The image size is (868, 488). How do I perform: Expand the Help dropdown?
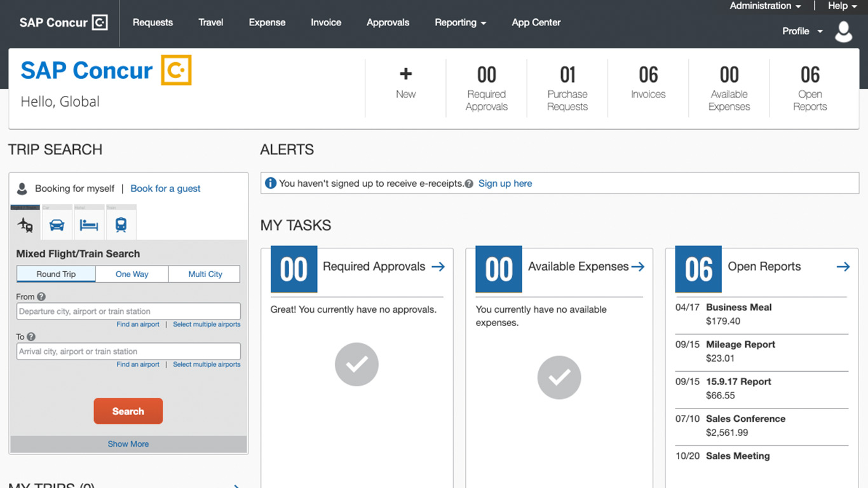843,6
